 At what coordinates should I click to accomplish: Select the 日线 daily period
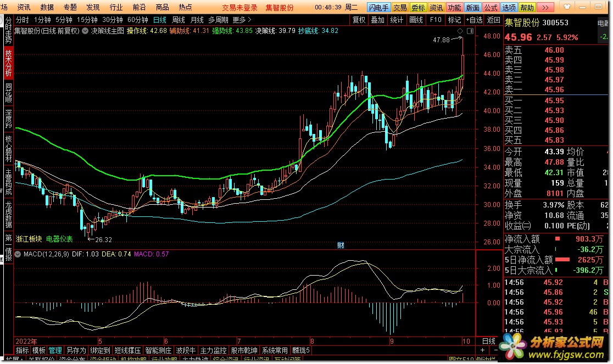(x=160, y=20)
